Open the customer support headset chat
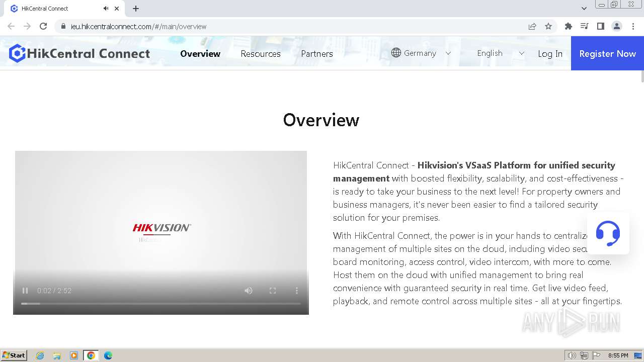Image resolution: width=644 pixels, height=362 pixels. point(608,233)
